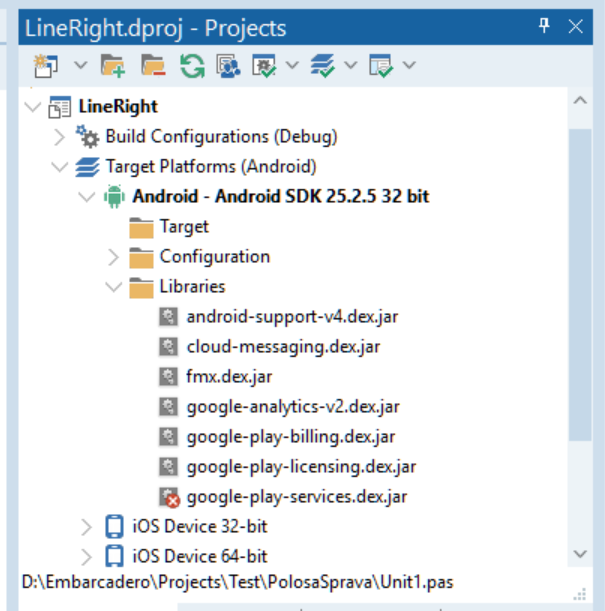Select iOS Device 64-bit platform
Viewport: 605px width, 611px height.
click(200, 556)
